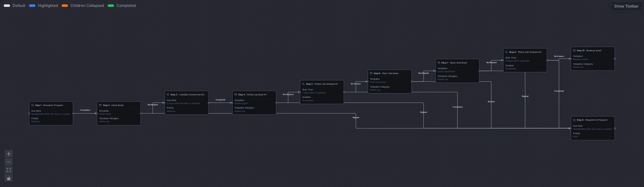Select the Step 5 Phone Call Attempt #1 title

(x=322, y=84)
